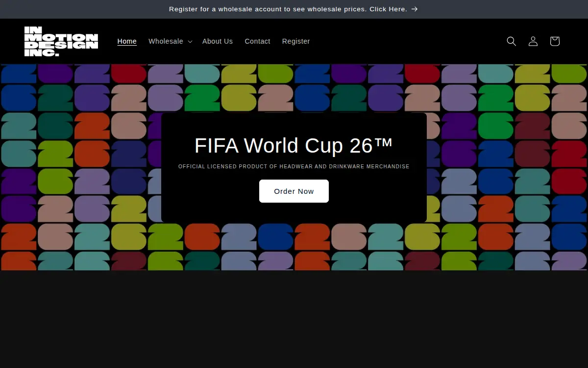
Task: Click the wholesale account registration announcement
Action: 294,9
